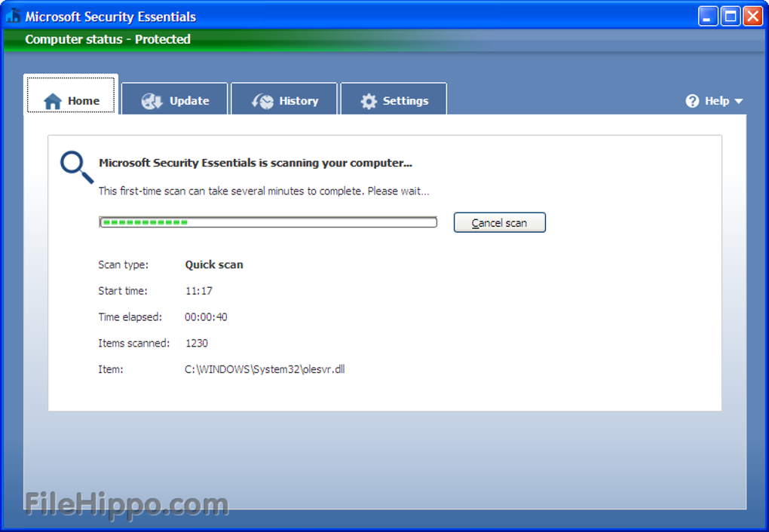Screen dimensions: 769x532
Task: Click the Computer status Protected banner
Action: (108, 39)
